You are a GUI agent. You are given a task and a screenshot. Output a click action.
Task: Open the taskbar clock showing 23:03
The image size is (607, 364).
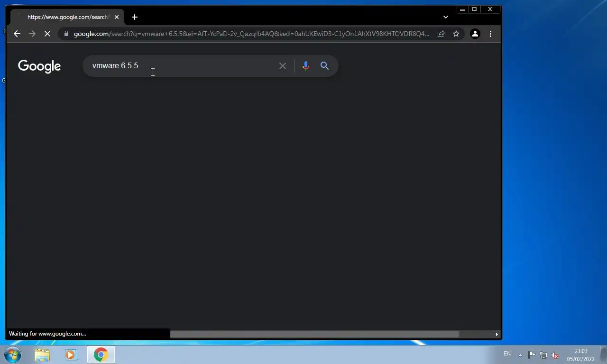(x=580, y=355)
